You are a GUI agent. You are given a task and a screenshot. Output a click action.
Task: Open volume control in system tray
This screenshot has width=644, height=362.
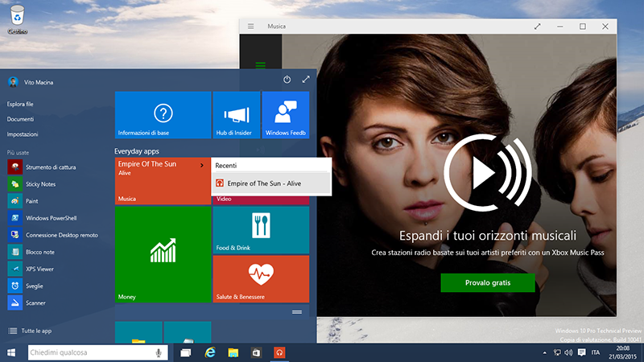coord(569,352)
